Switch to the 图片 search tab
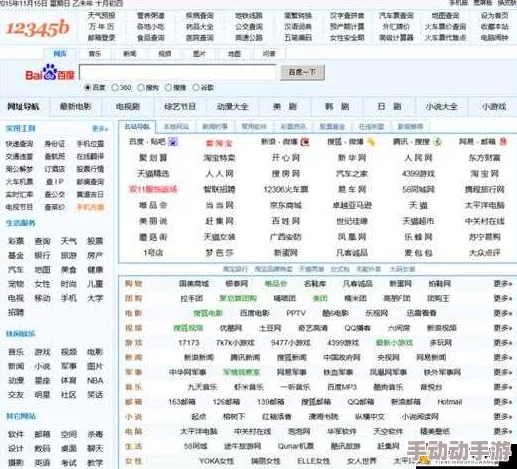The width and height of the screenshot is (517, 469). pyautogui.click(x=199, y=54)
